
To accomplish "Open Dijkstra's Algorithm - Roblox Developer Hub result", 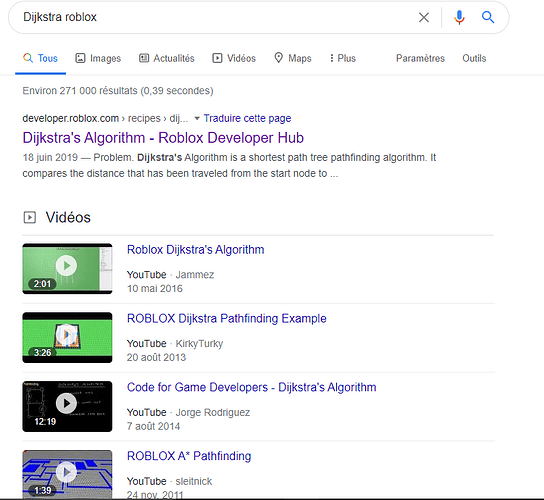I will click(x=163, y=138).
